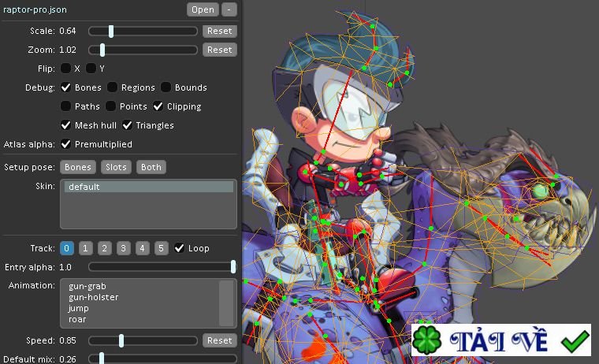Viewport: 599px width, 364px height.
Task: Reset the animation Speed
Action: pos(220,340)
